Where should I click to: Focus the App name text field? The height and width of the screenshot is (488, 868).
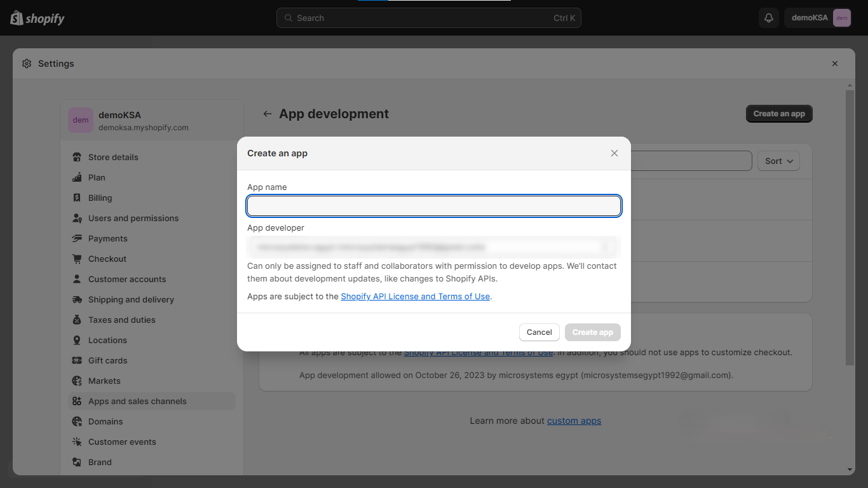click(433, 206)
